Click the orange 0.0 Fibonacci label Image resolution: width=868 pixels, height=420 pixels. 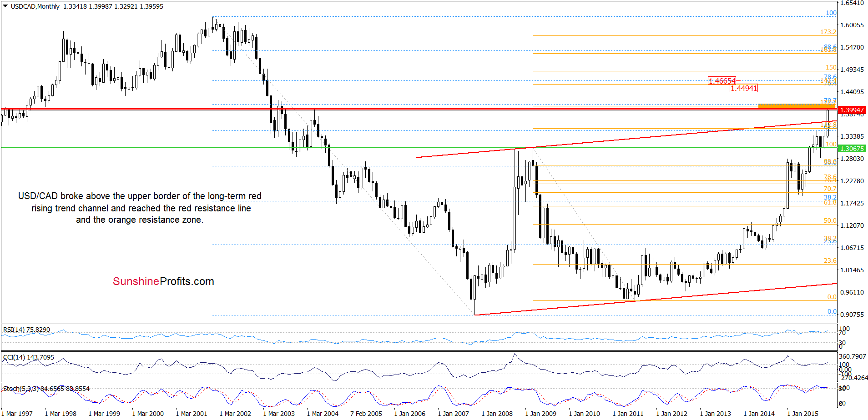[x=832, y=297]
